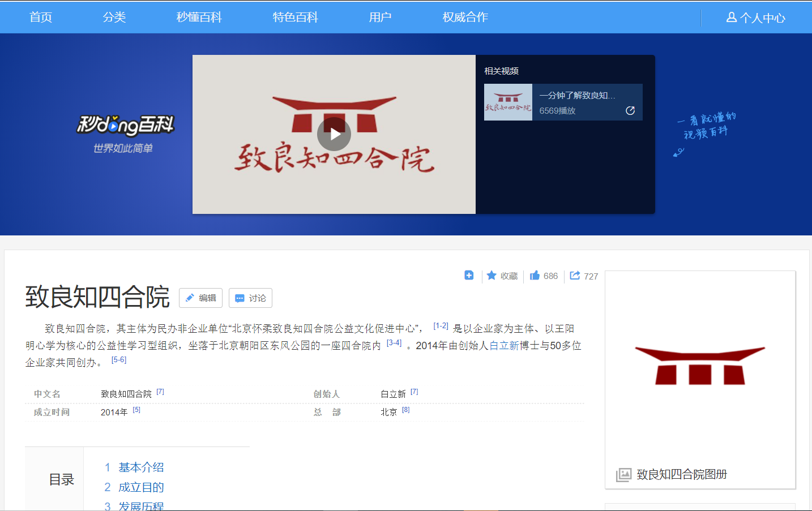Open the 特色百科 nav item
812x511 pixels.
[295, 17]
